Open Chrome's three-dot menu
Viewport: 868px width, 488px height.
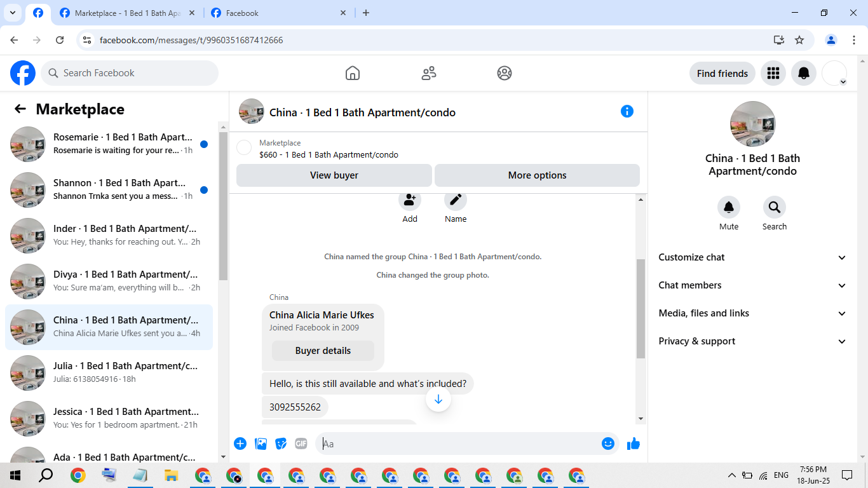(x=853, y=40)
